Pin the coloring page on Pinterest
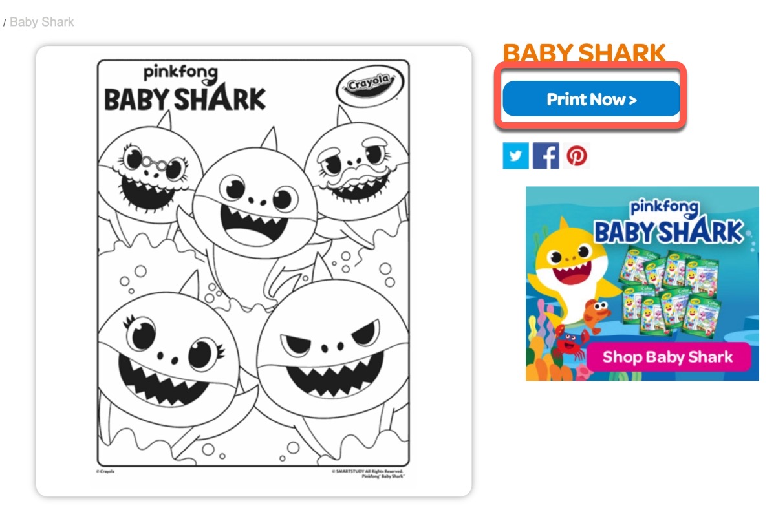Image resolution: width=776 pixels, height=532 pixels. [577, 156]
